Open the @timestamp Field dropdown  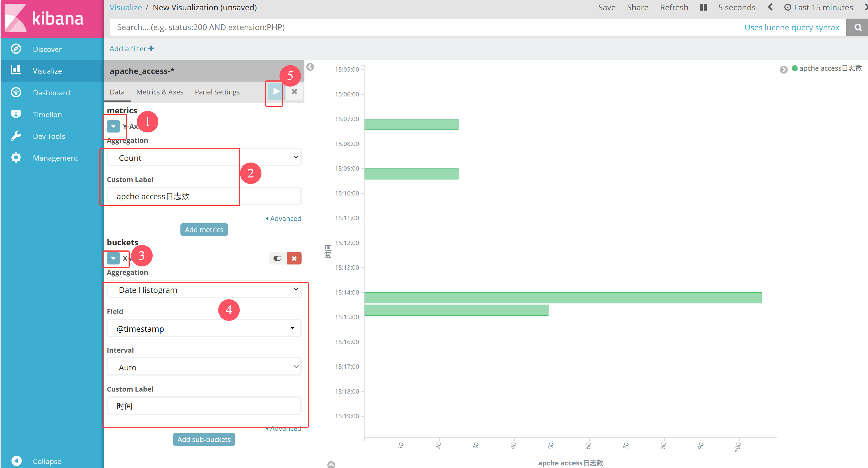tap(204, 329)
